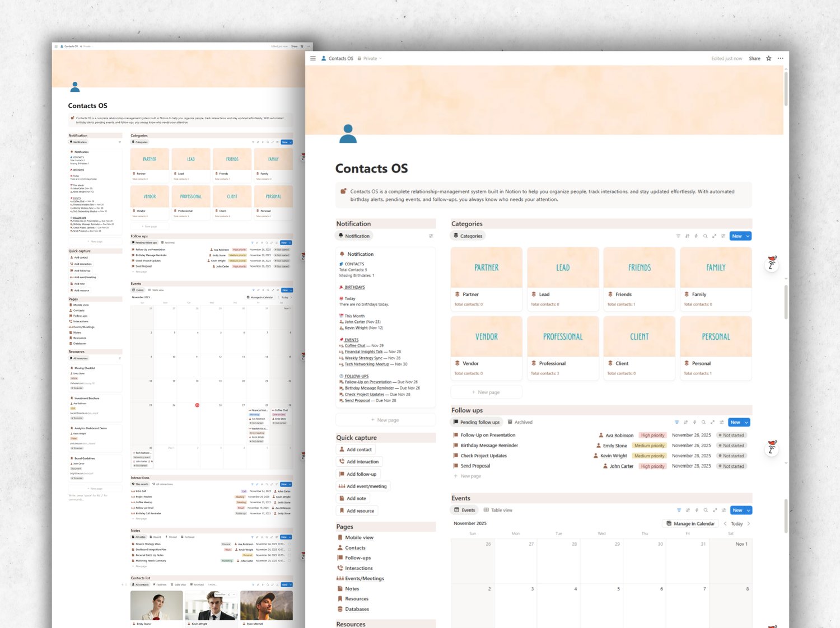Select Pinned tab in back window Notes

(x=171, y=537)
